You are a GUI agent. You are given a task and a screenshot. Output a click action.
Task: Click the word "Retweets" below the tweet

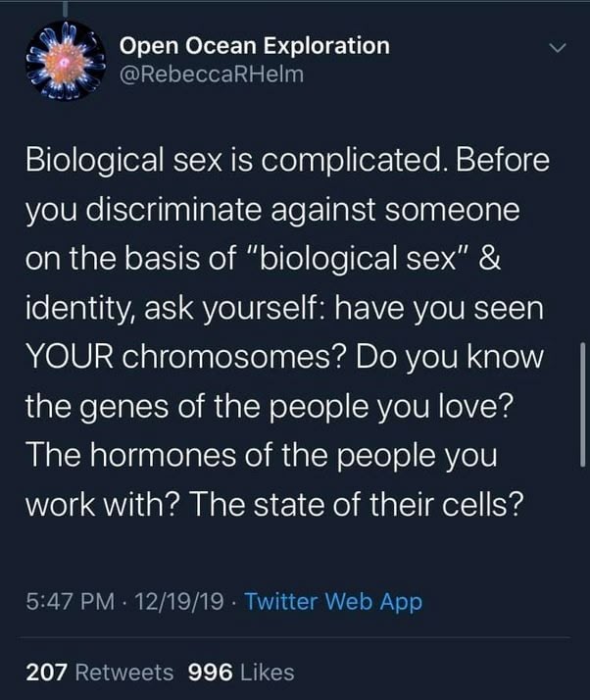tap(124, 673)
